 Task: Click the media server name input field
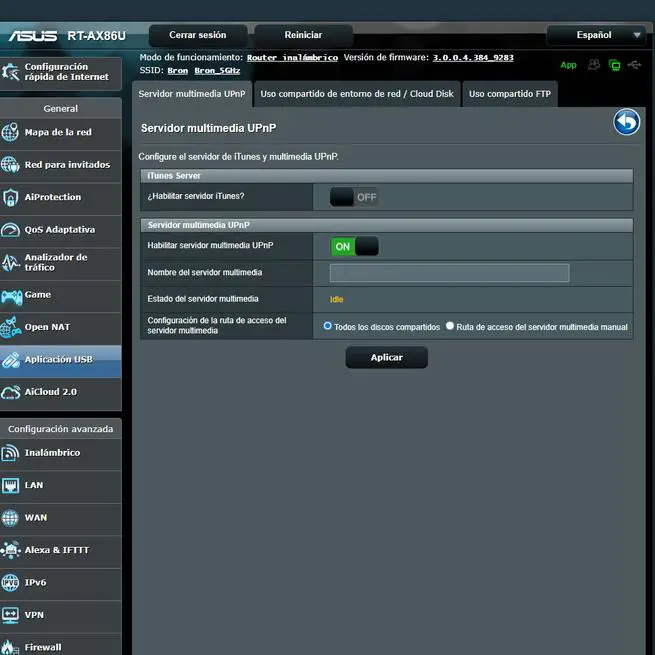tap(449, 273)
